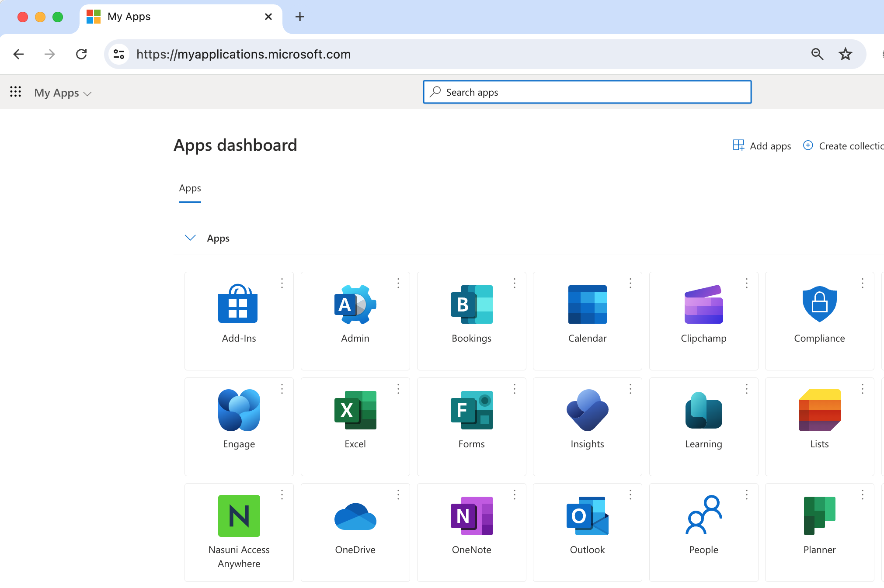Select the Apps tab
The height and width of the screenshot is (588, 884).
pos(190,188)
